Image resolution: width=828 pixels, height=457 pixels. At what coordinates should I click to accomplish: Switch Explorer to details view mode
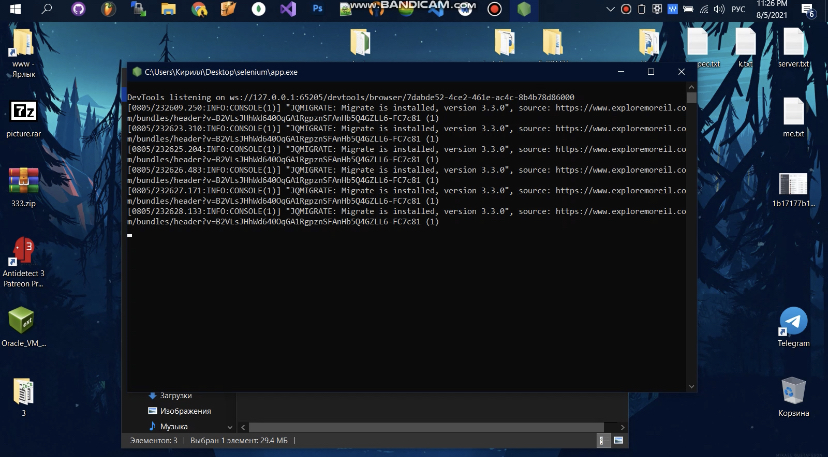click(x=603, y=439)
